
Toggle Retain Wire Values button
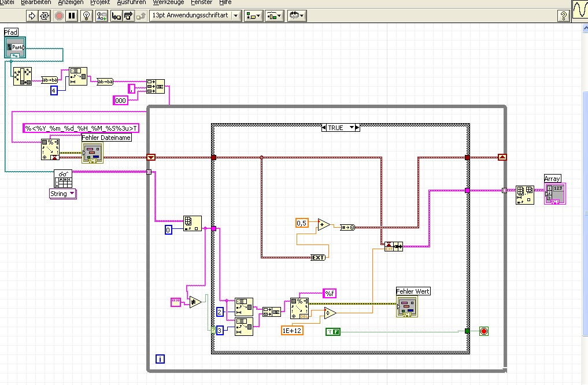coord(101,16)
